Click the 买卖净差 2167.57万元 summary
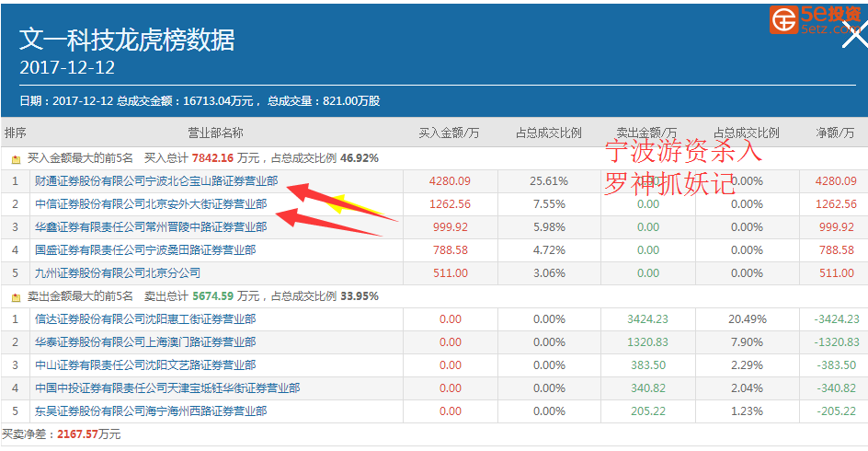Viewport: 868px width, 451px height. pos(61,434)
